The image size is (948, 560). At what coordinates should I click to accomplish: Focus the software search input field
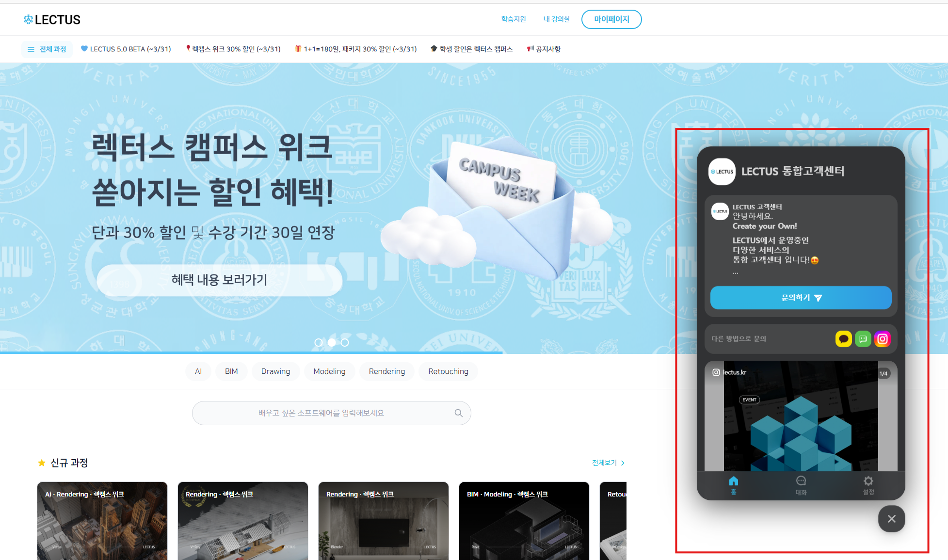pyautogui.click(x=321, y=413)
